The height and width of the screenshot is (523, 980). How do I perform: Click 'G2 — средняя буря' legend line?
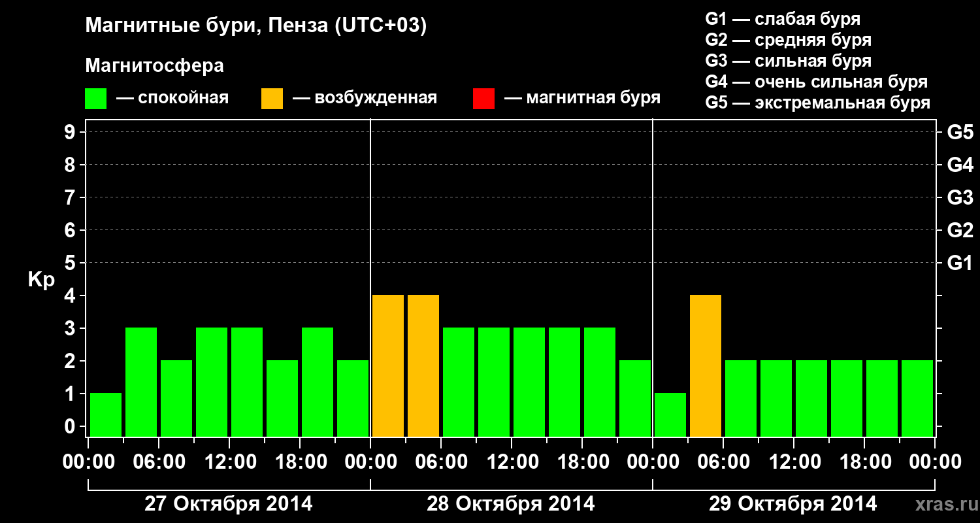pos(788,40)
